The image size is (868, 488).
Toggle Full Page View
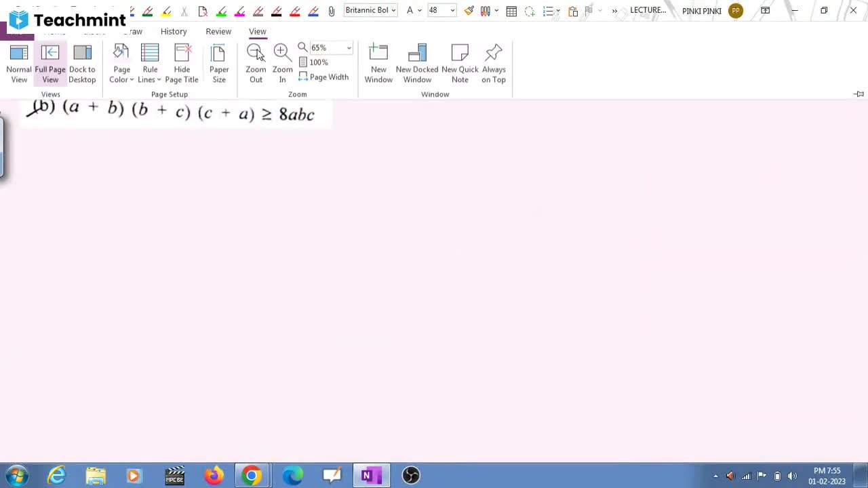pyautogui.click(x=50, y=64)
